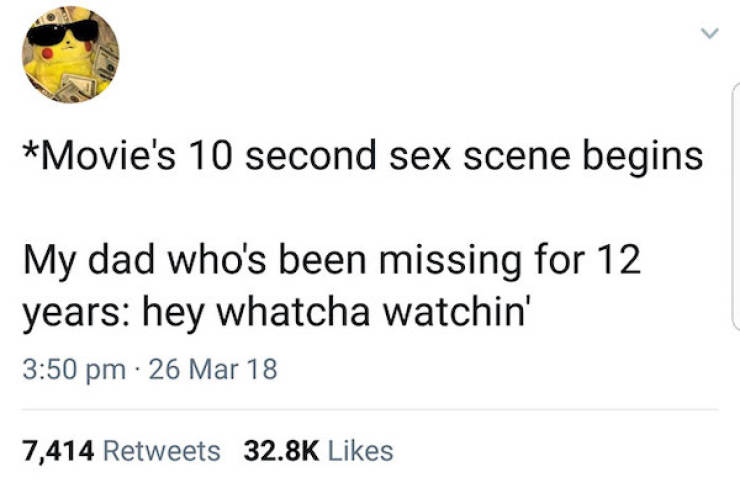View the 7,414 retweet count number
740x488 pixels.
point(58,451)
